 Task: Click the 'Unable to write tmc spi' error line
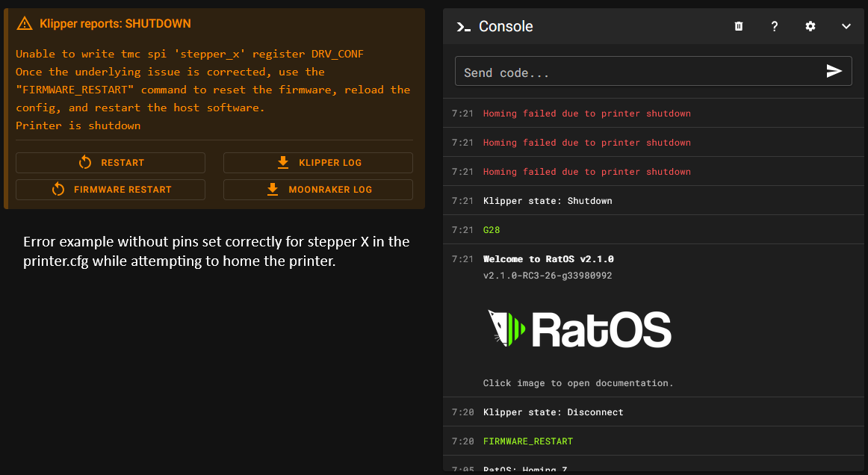click(189, 54)
